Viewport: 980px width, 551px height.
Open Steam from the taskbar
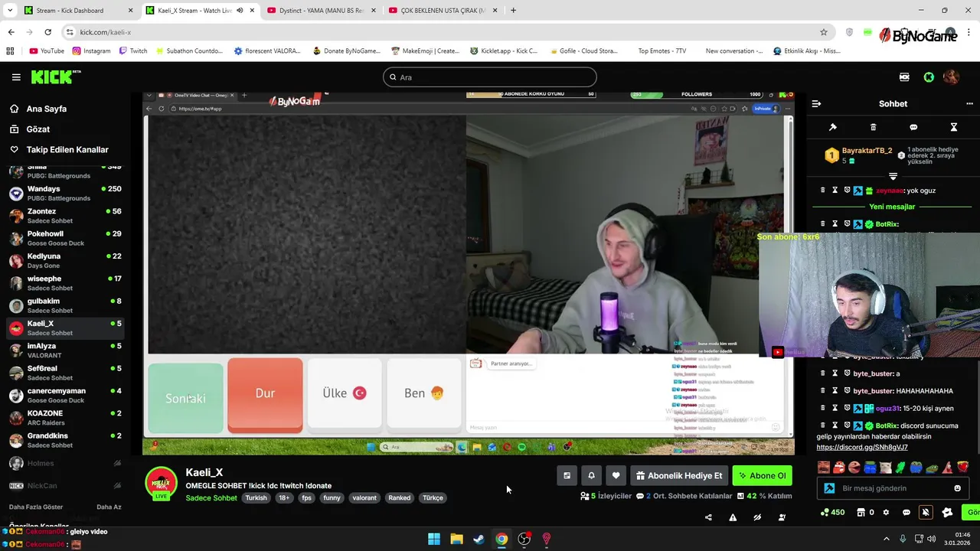click(479, 539)
